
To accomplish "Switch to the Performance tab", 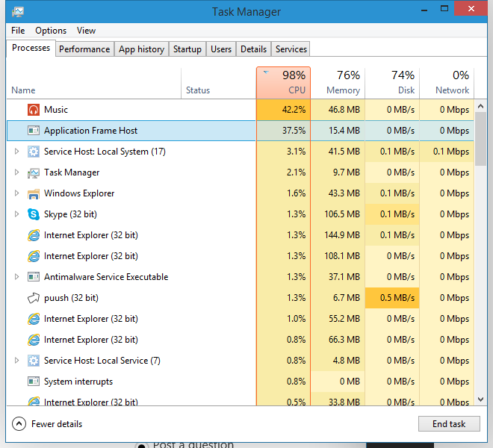I will pos(84,49).
